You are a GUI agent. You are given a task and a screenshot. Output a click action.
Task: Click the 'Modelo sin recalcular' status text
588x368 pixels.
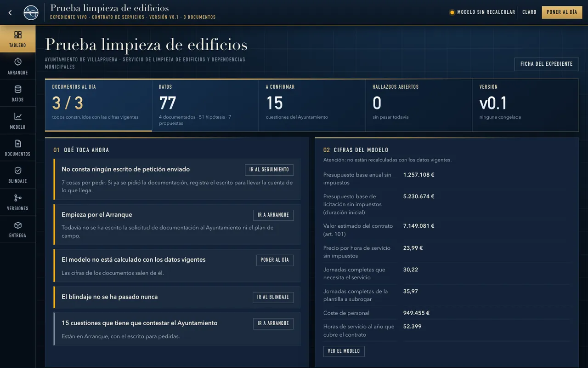(486, 12)
